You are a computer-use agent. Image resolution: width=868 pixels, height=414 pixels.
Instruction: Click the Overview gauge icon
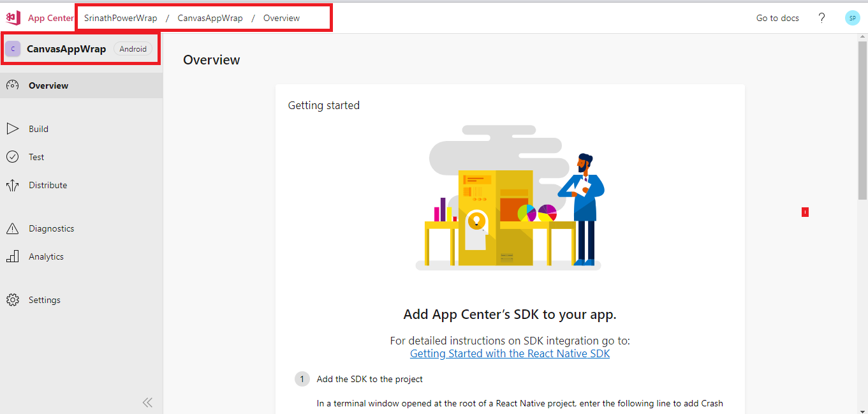pos(13,85)
